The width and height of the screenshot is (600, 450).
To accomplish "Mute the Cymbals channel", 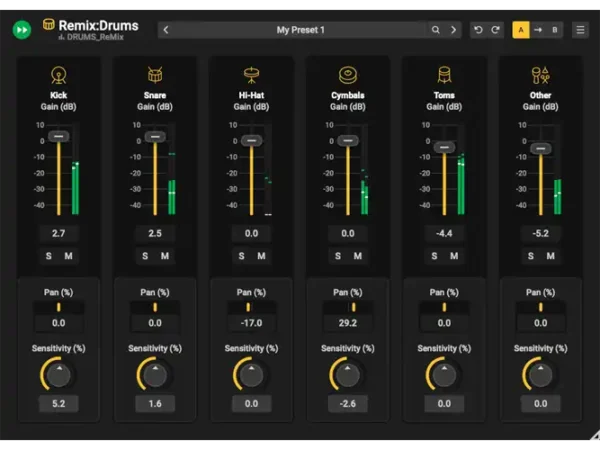I will point(357,256).
